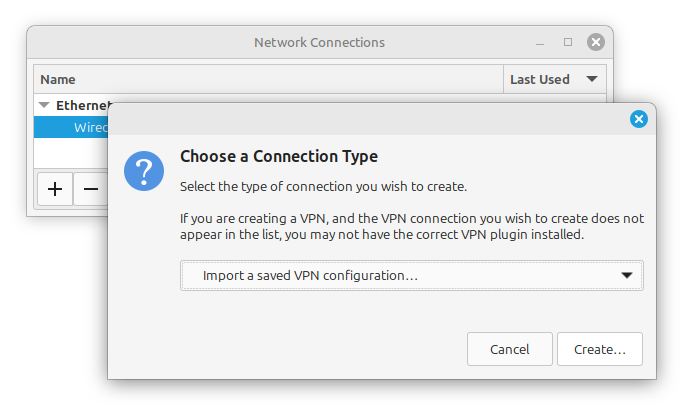Collapse the Ethernet group triangle

(x=44, y=105)
